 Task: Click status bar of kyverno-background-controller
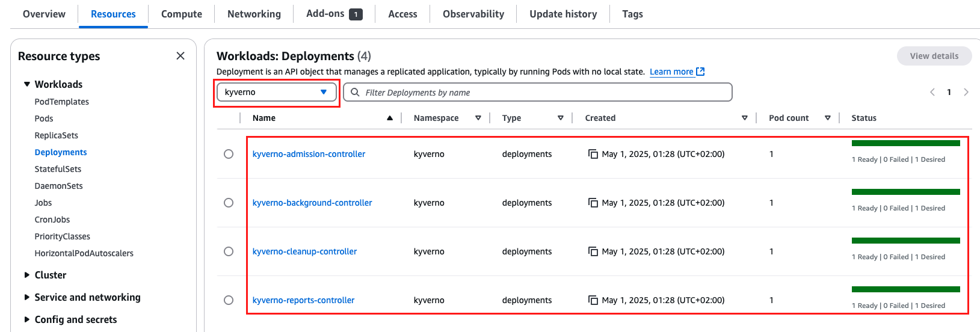[x=905, y=192]
